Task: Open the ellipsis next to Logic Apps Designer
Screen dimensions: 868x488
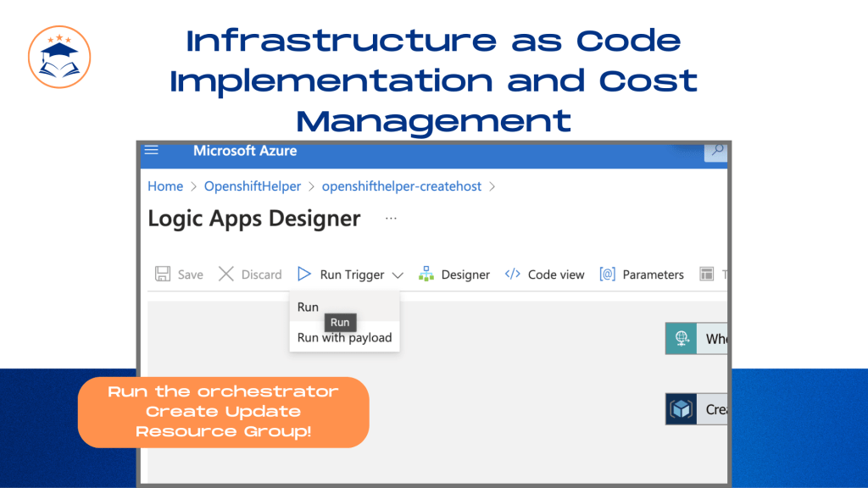Action: click(x=391, y=219)
